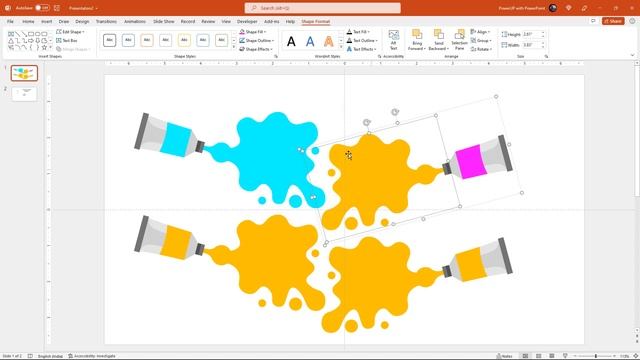Open the Edit Shape menu
The image size is (640, 360).
click(70, 32)
